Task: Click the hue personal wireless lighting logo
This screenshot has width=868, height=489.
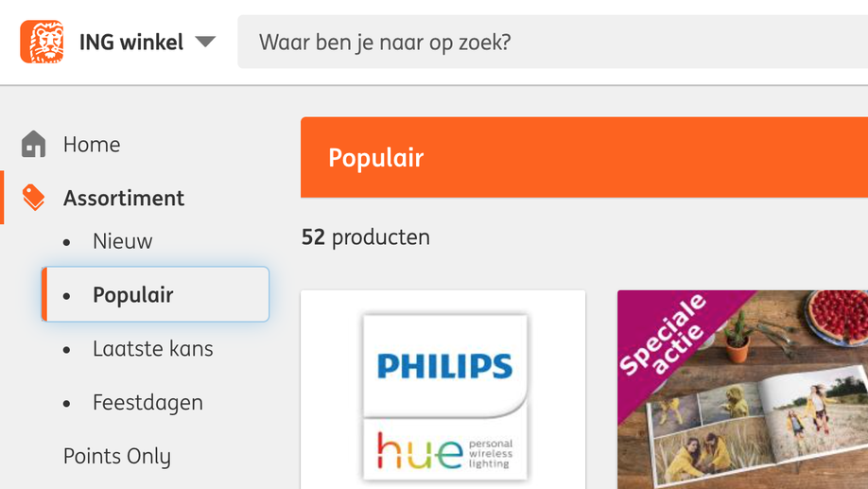Action: pyautogui.click(x=444, y=449)
